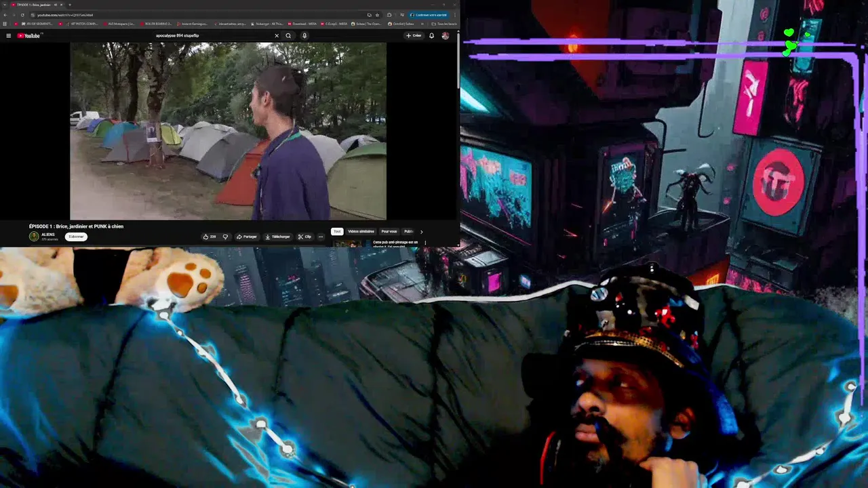Open the more actions ellipsis menu
Image resolution: width=868 pixels, height=488 pixels.
click(321, 237)
